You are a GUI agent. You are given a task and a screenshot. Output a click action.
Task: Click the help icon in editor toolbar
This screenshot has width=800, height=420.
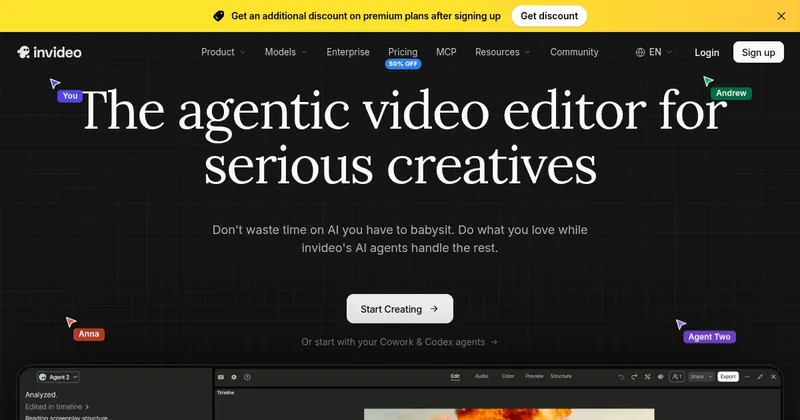247,377
